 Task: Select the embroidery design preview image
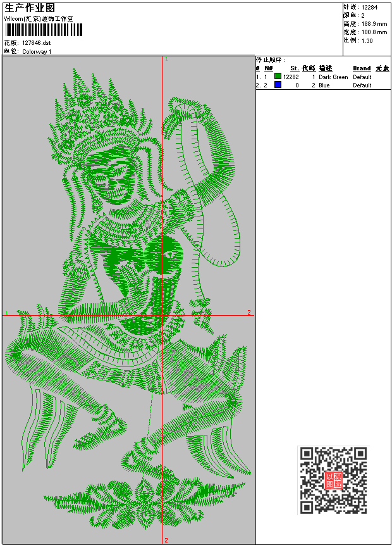(x=129, y=299)
